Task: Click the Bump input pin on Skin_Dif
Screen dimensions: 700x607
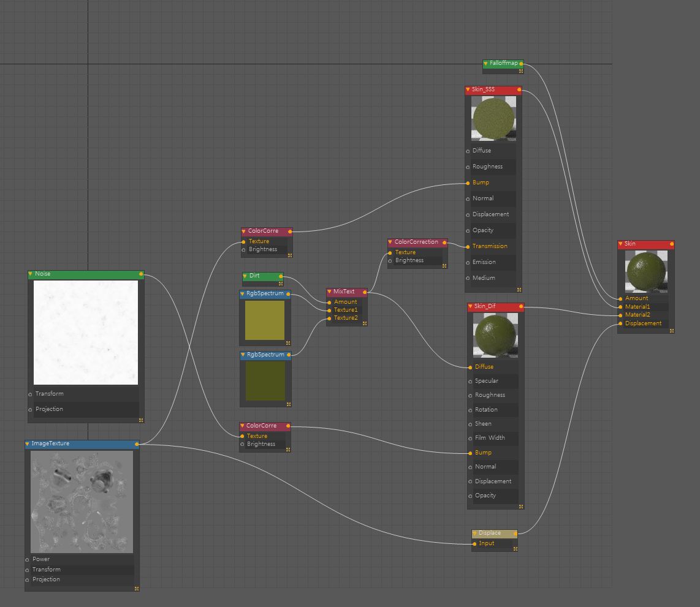Action: (470, 453)
